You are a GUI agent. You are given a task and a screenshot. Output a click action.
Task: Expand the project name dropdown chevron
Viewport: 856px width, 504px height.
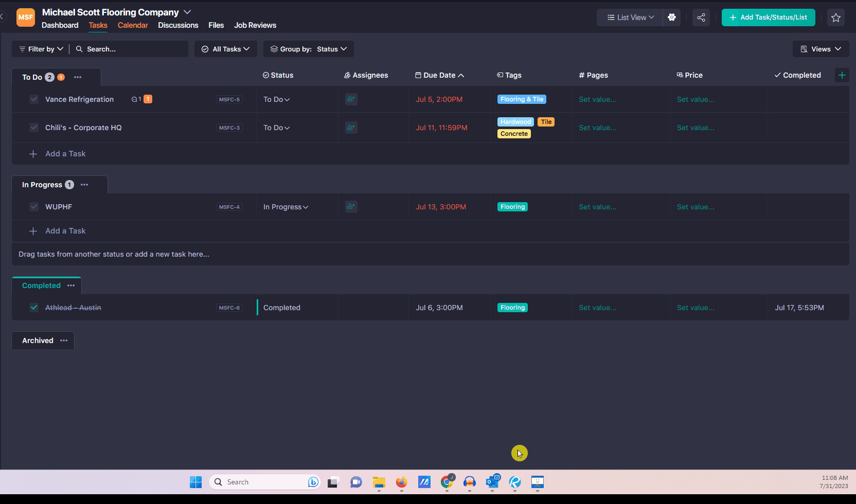(187, 12)
